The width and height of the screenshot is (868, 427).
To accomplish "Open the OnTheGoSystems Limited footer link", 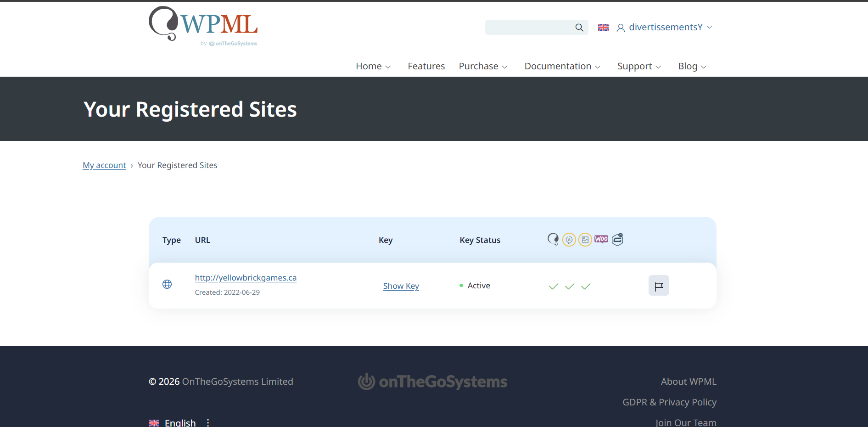I will (238, 382).
